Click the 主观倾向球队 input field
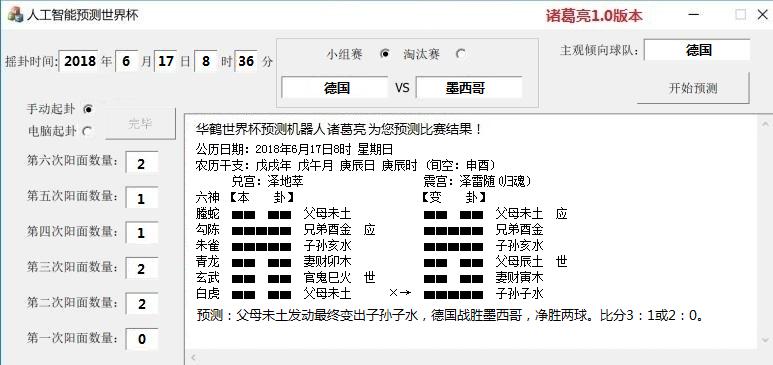 [697, 50]
